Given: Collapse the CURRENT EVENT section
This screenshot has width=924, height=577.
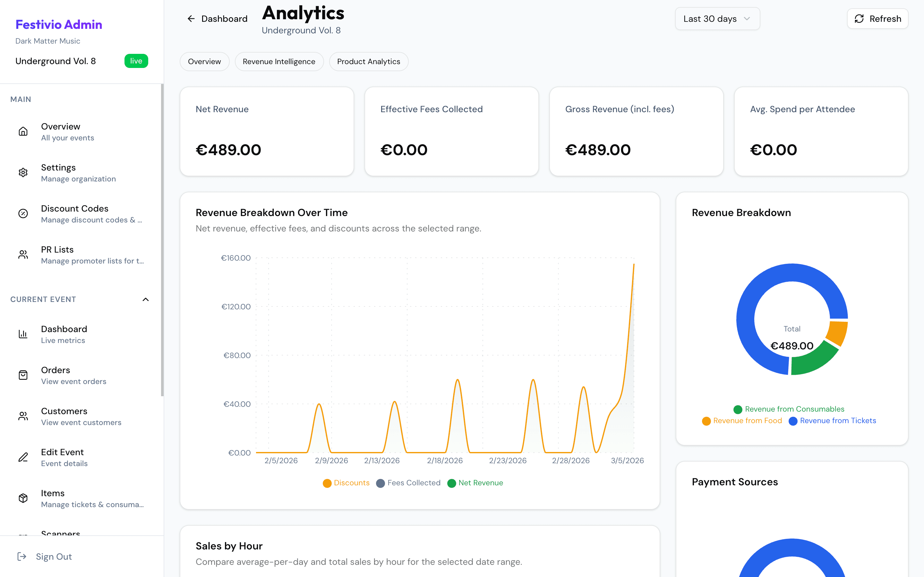Looking at the screenshot, I should pos(145,299).
